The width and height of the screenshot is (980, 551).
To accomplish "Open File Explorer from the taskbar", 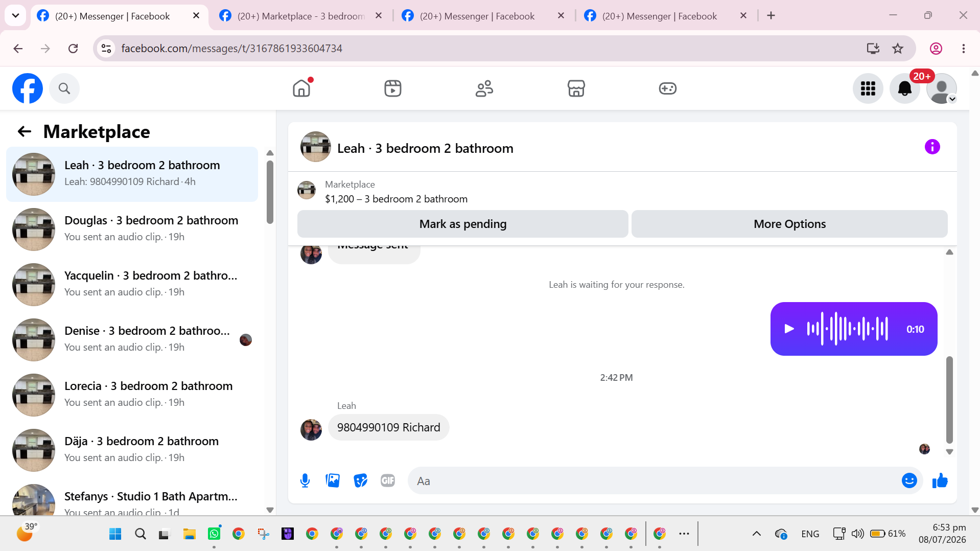I will pyautogui.click(x=190, y=534).
